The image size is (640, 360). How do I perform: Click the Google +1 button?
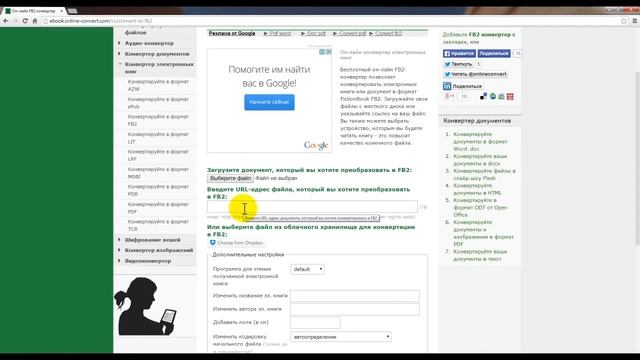[x=449, y=96]
